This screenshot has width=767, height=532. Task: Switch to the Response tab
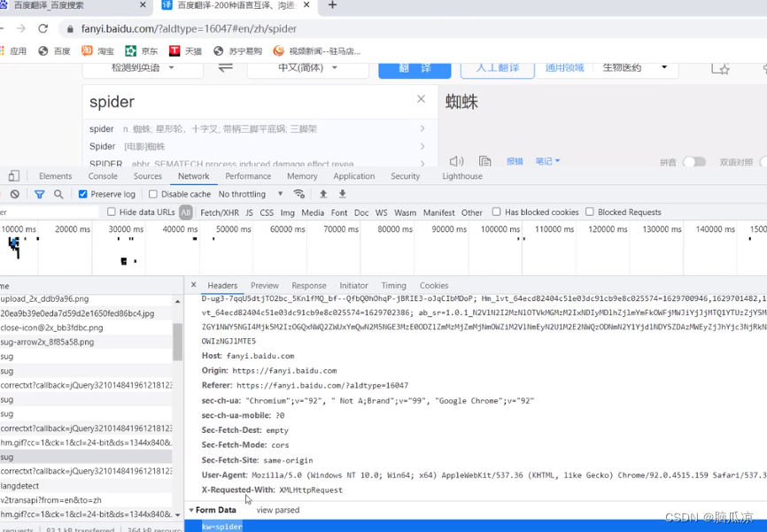[x=308, y=286]
